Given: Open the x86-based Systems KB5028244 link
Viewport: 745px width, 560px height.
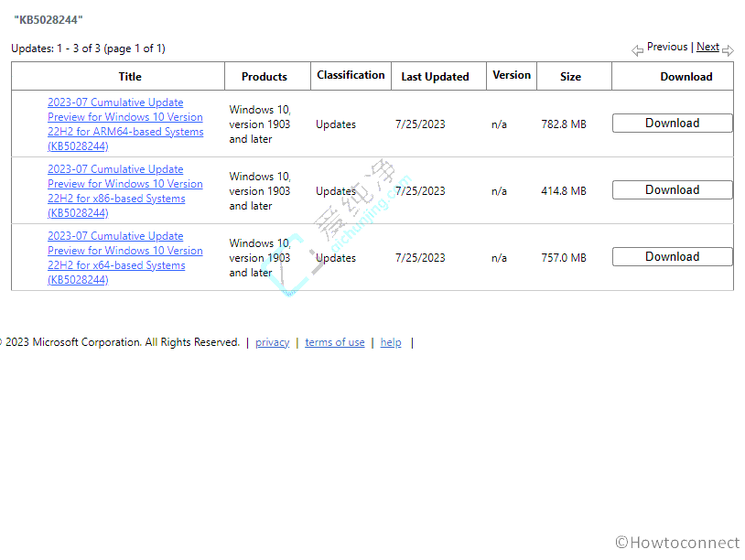Looking at the screenshot, I should point(125,191).
